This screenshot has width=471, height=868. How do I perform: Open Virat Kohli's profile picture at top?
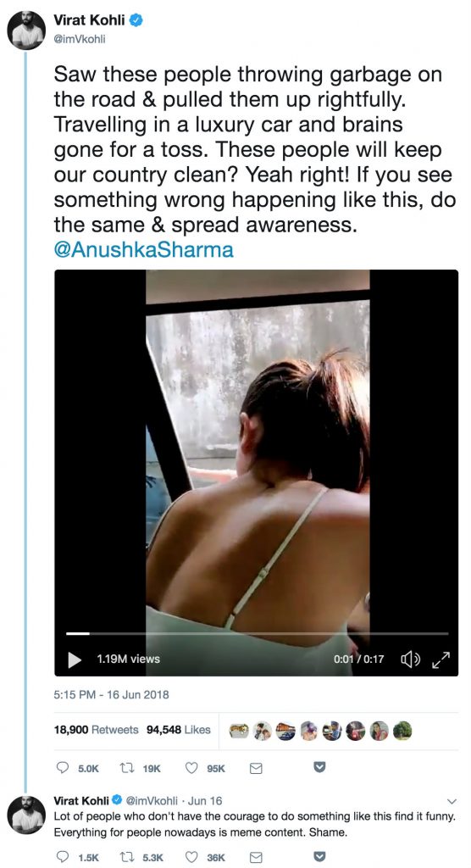tap(26, 30)
